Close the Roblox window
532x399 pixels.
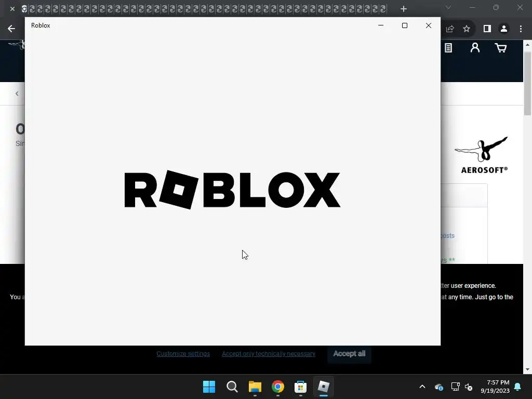[x=429, y=25]
